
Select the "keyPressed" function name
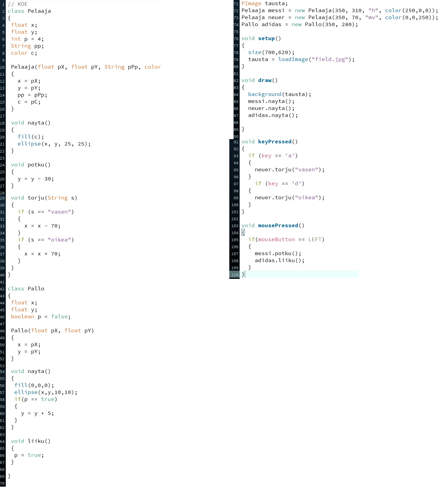[x=275, y=142]
